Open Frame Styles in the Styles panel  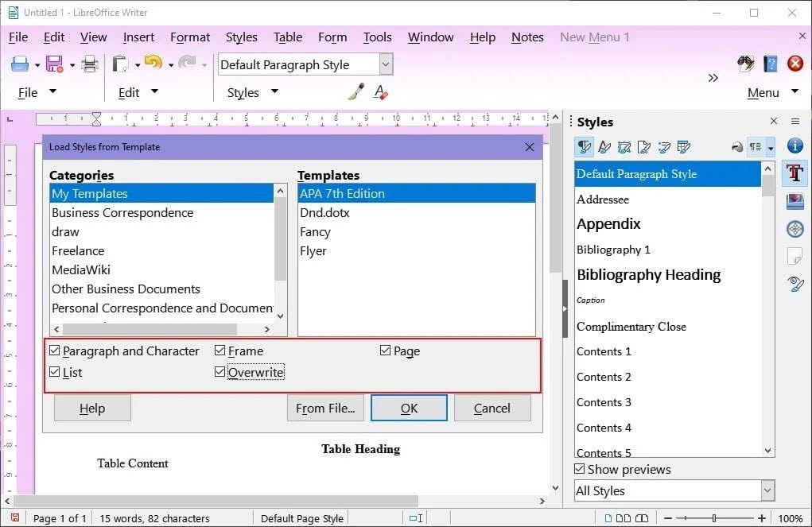click(x=626, y=147)
